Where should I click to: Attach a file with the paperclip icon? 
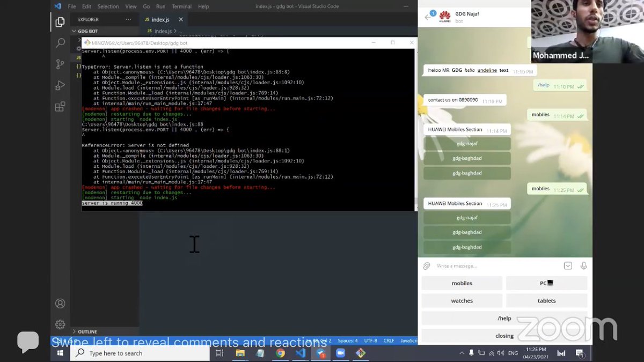(427, 266)
